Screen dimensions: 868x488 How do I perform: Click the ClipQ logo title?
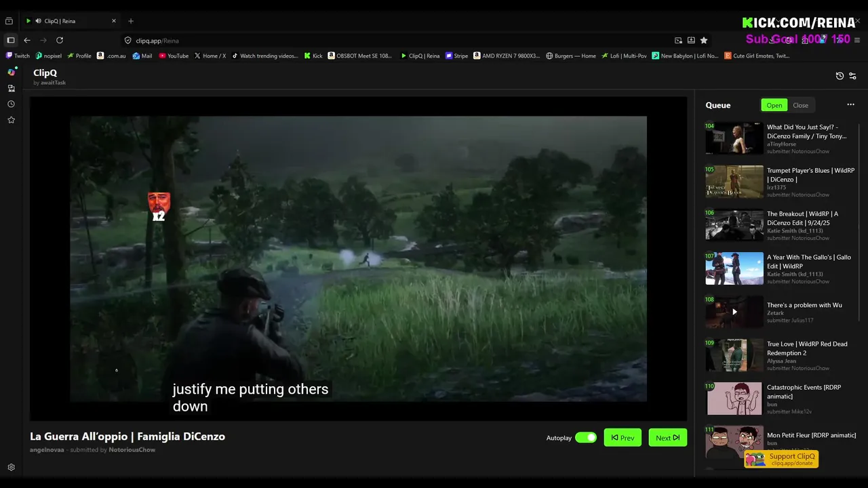point(45,73)
